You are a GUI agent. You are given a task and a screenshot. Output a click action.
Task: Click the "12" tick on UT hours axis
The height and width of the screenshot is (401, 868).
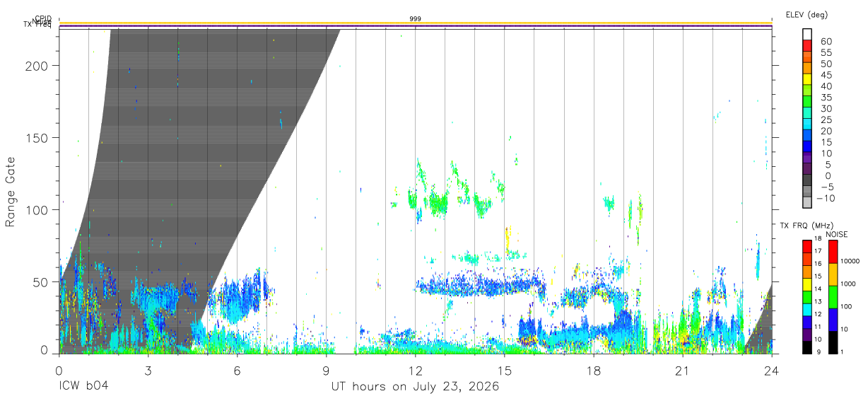(x=415, y=371)
